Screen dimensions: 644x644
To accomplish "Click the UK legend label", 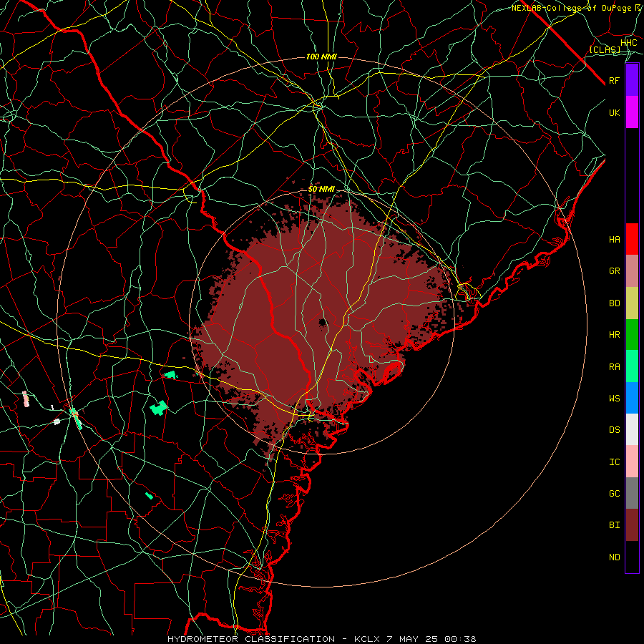I will point(615,113).
